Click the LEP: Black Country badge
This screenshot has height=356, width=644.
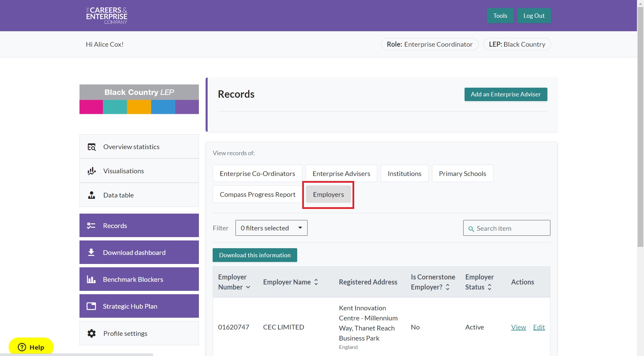click(517, 44)
